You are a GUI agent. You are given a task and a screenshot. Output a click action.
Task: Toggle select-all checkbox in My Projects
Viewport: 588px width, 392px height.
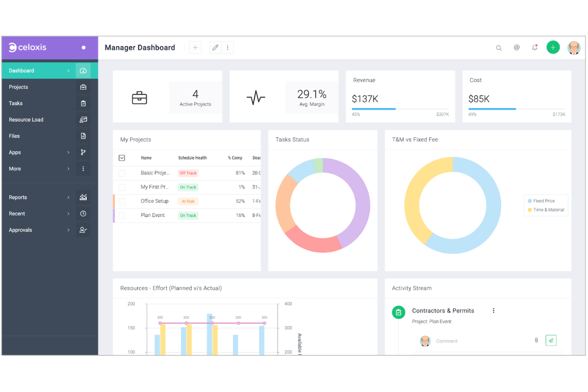122,158
